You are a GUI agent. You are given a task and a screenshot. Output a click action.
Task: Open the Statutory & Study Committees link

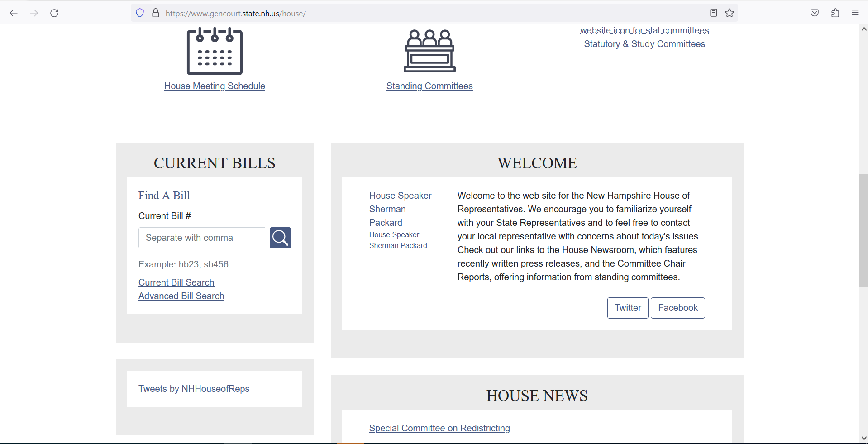[644, 44]
